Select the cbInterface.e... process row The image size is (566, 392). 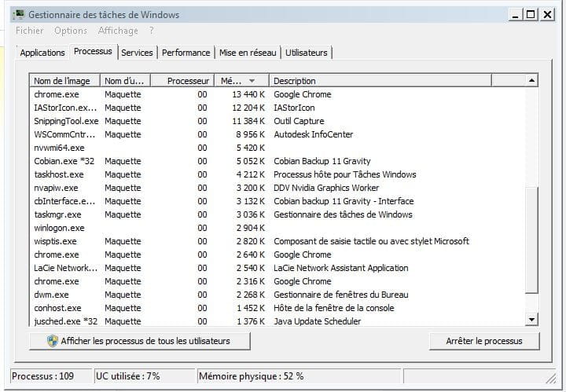click(277, 201)
